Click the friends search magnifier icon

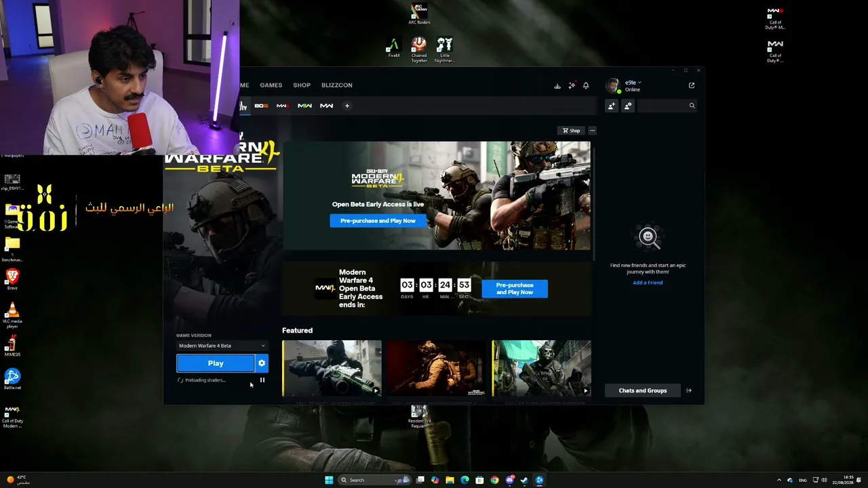(692, 106)
